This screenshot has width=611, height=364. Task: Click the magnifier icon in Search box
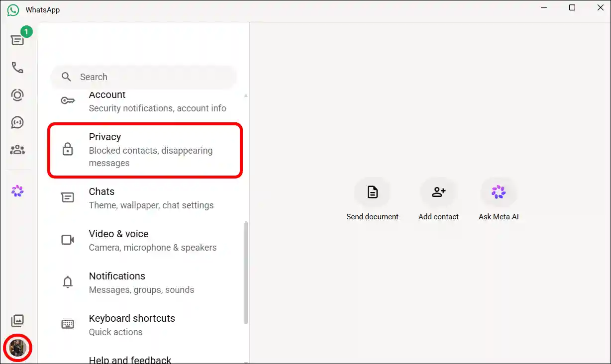click(x=66, y=77)
